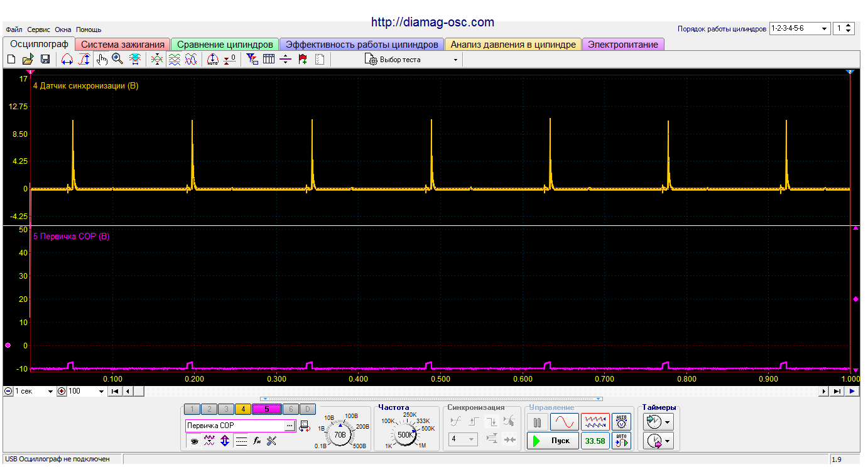Click the channel swap icon beside name field
Viewport: 868px width, 467px height.
click(x=305, y=426)
